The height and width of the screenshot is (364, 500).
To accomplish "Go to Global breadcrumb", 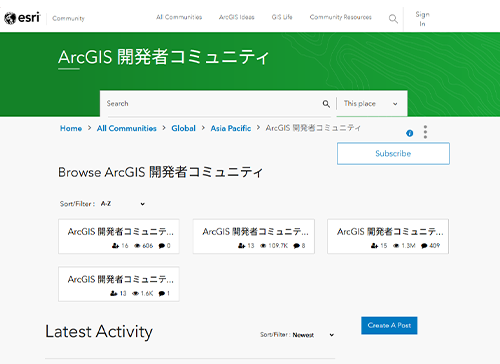I will click(x=183, y=128).
